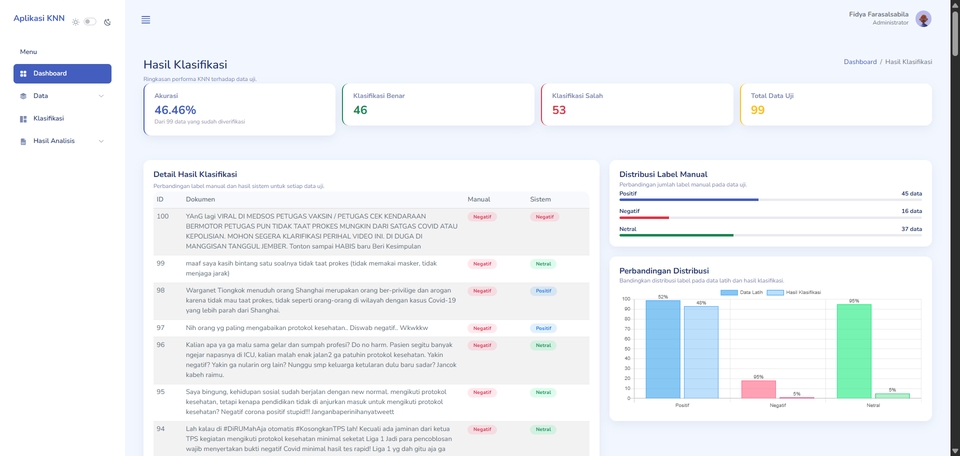This screenshot has height=456, width=960.
Task: Select the Dashboard menu item
Action: pyautogui.click(x=50, y=74)
